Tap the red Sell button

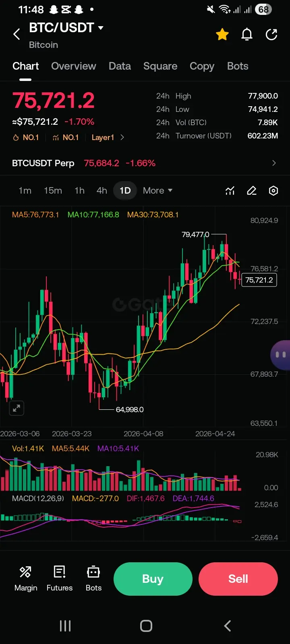coord(238,579)
